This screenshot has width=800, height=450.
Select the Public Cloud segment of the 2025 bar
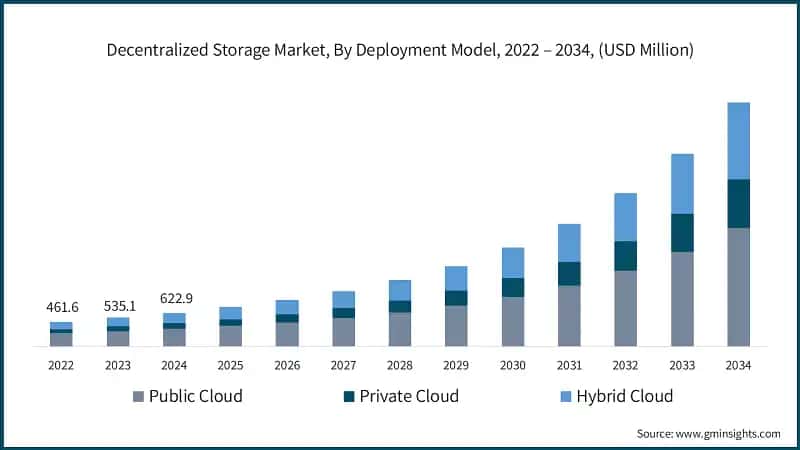coord(231,336)
